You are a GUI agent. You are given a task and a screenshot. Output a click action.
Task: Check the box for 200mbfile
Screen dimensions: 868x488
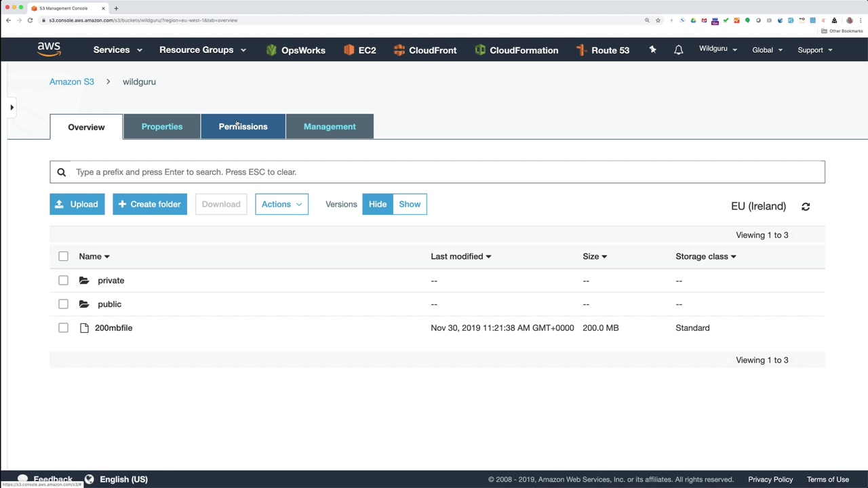point(63,328)
